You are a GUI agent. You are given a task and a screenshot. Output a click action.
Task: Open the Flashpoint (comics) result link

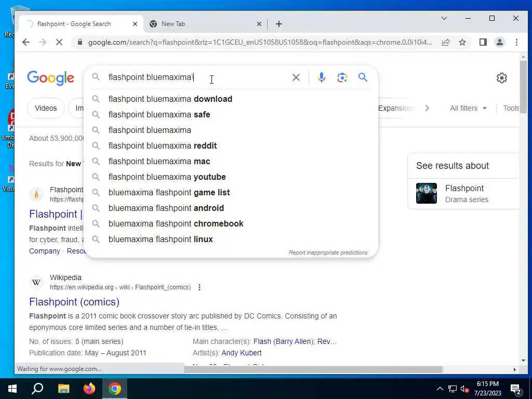point(74,302)
